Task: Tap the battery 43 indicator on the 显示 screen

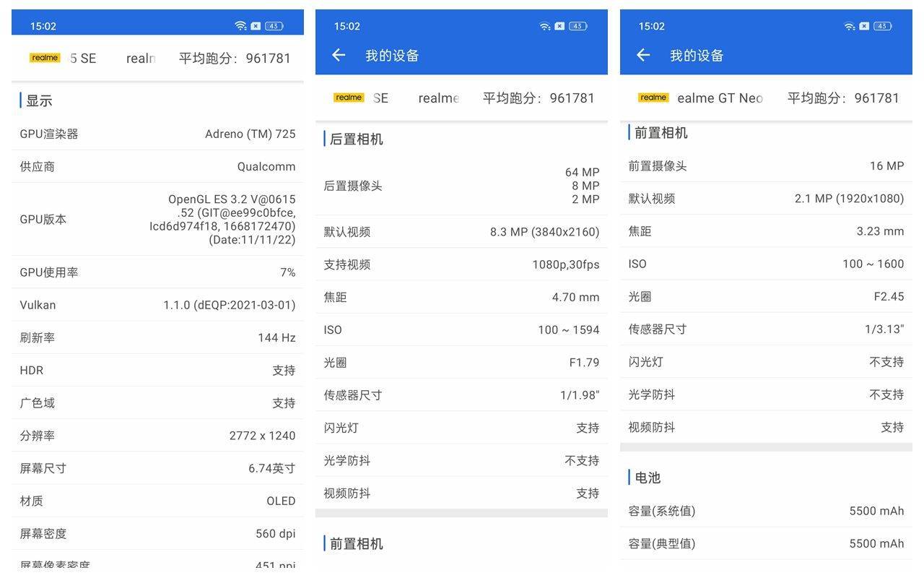Action: coord(274,26)
